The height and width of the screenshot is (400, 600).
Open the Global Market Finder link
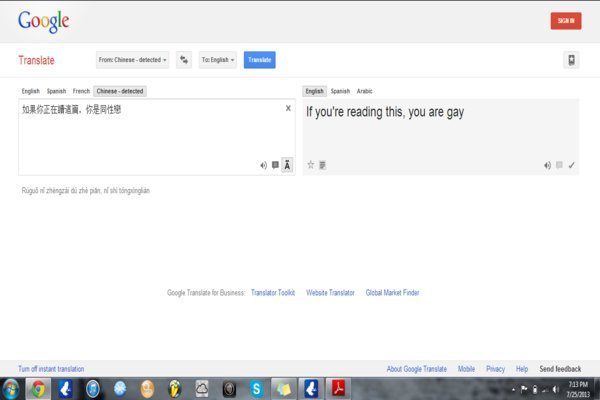coord(392,293)
